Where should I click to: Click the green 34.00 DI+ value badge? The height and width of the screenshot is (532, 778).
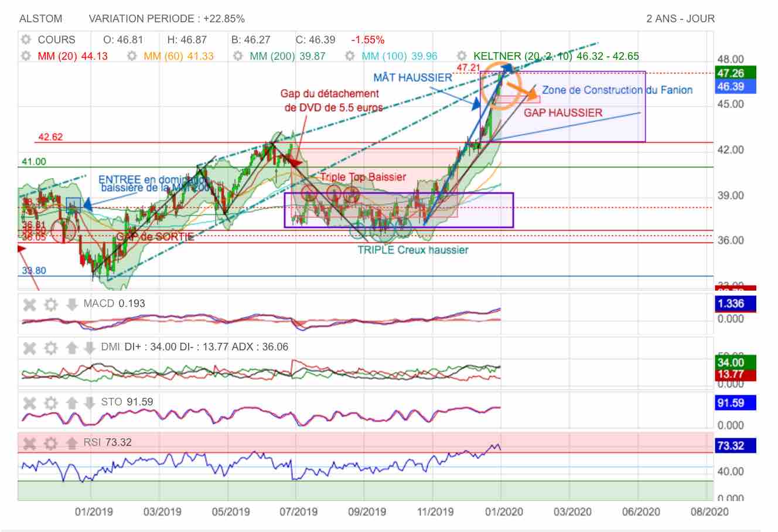[x=736, y=362]
